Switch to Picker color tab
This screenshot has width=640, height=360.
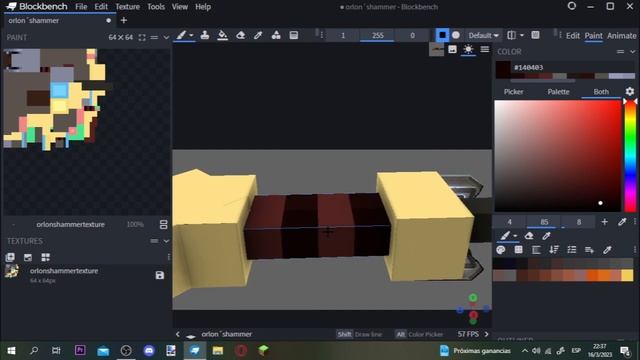click(513, 92)
